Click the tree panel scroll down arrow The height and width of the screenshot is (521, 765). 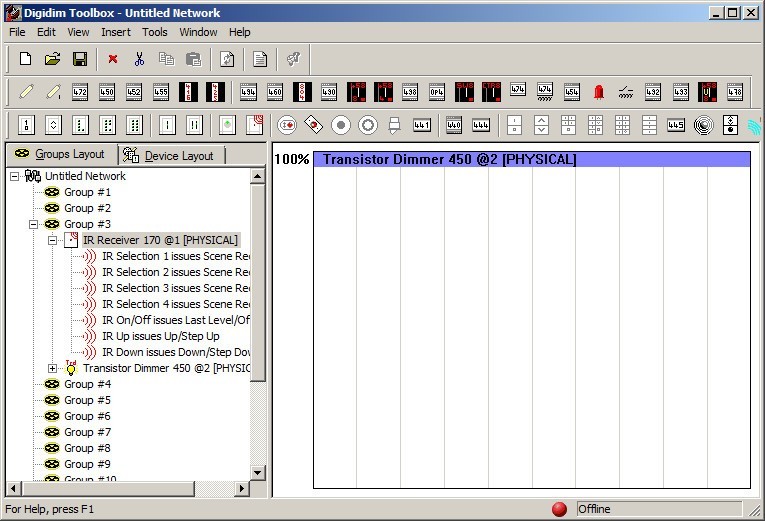pyautogui.click(x=258, y=472)
